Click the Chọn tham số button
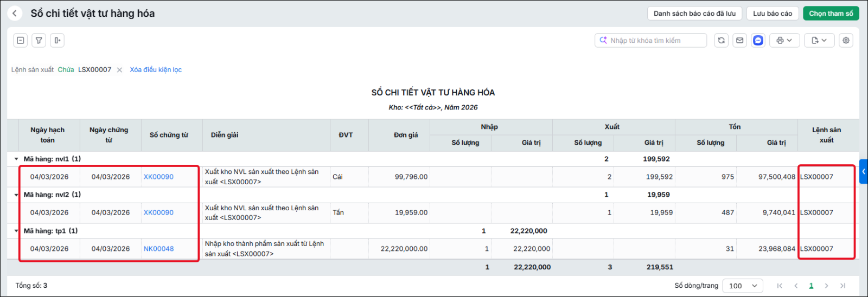 click(x=831, y=14)
